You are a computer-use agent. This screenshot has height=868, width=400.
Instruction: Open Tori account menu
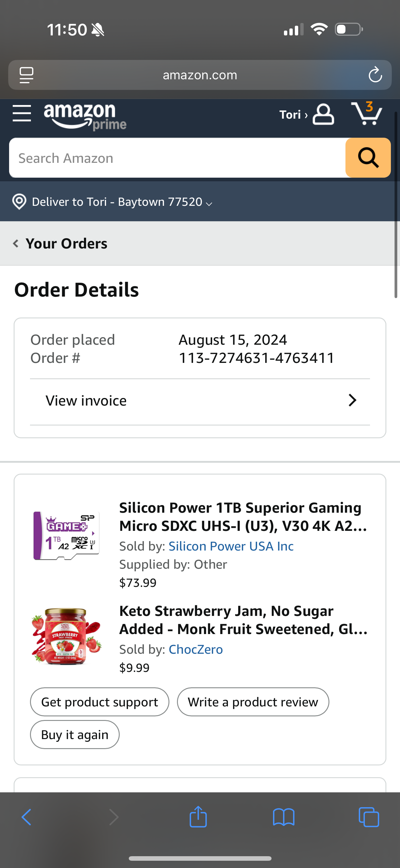pos(307,115)
